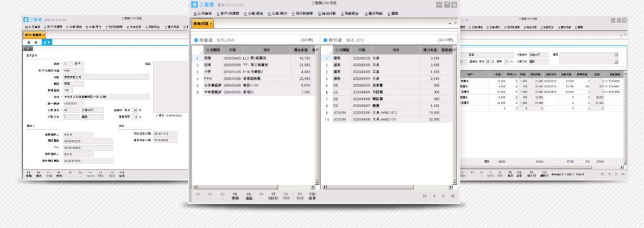Viewport: 644px width, 228px height.
Task: Click right arrow of 待收款 table horizontal scrollbar
Action: click(x=313, y=187)
